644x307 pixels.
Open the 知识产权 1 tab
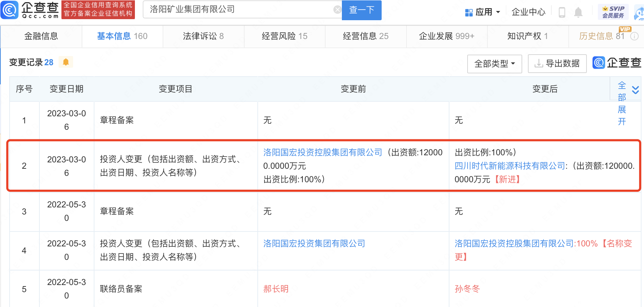click(528, 36)
